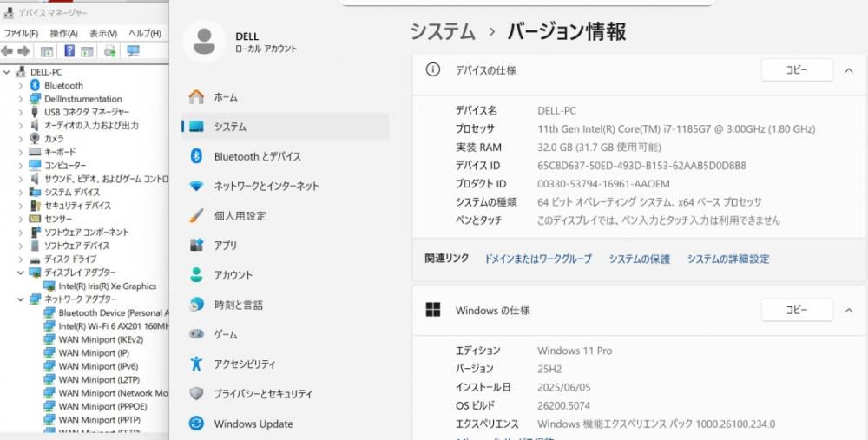Click the Forward arrow in Device Manager toolbar

tap(23, 51)
